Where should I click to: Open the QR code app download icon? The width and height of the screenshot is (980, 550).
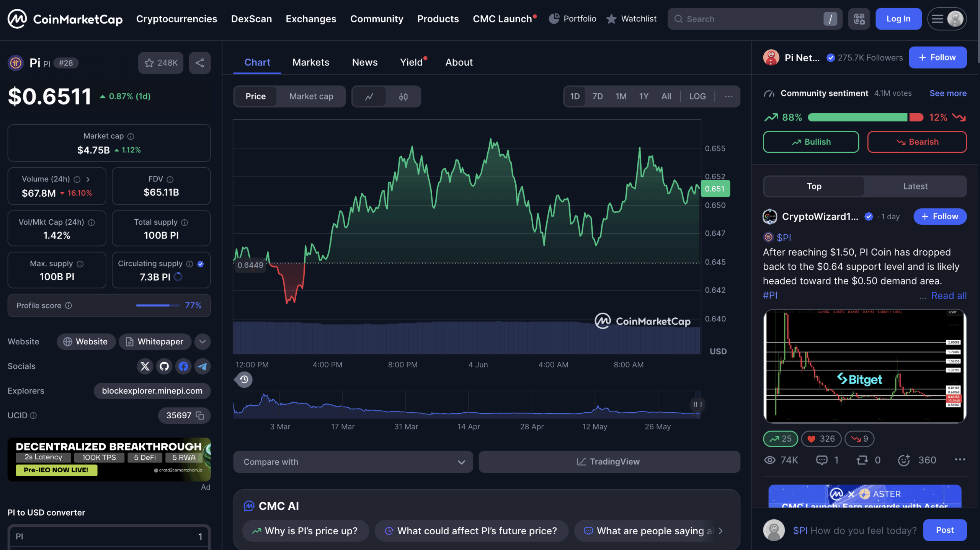tap(859, 19)
